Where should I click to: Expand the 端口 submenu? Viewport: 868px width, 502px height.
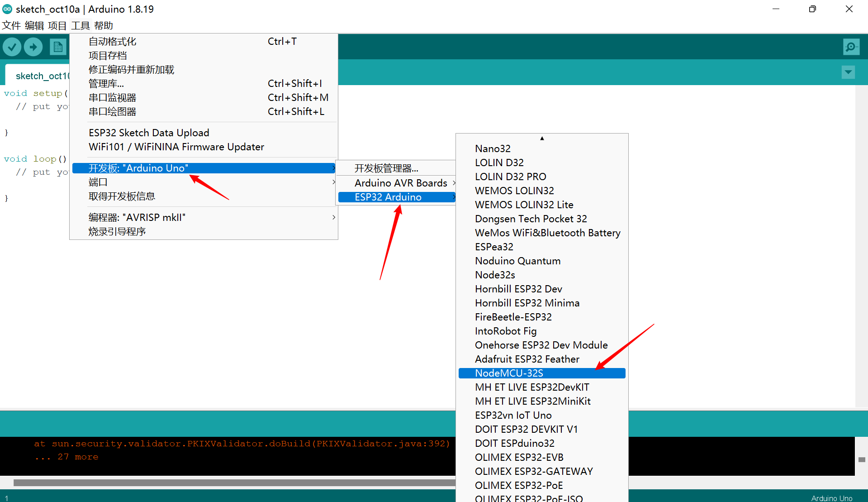204,182
